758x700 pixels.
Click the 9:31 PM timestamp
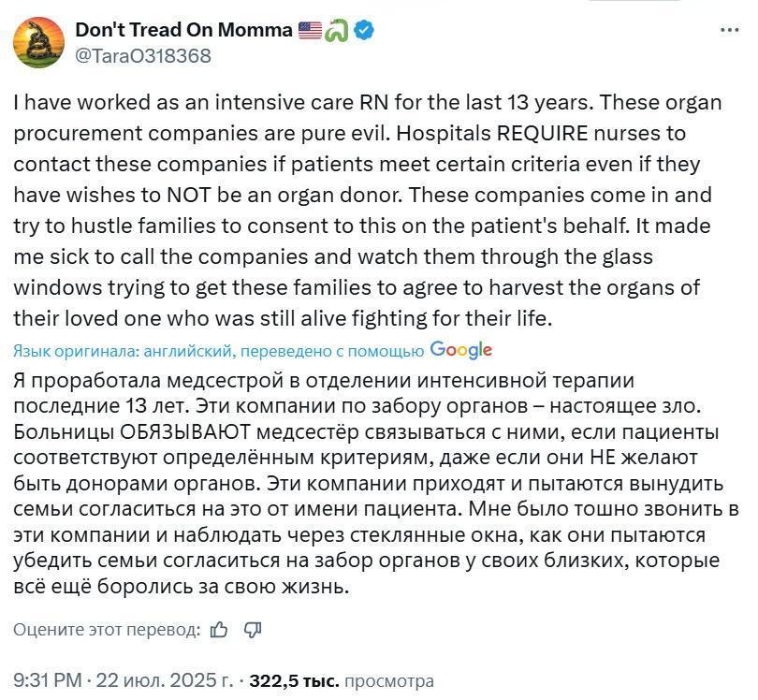pyautogui.click(x=48, y=680)
